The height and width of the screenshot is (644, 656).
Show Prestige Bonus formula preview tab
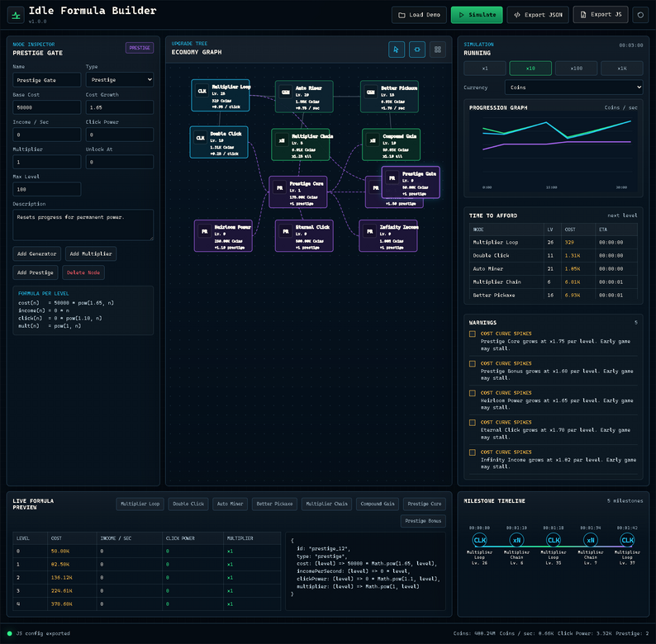click(423, 521)
